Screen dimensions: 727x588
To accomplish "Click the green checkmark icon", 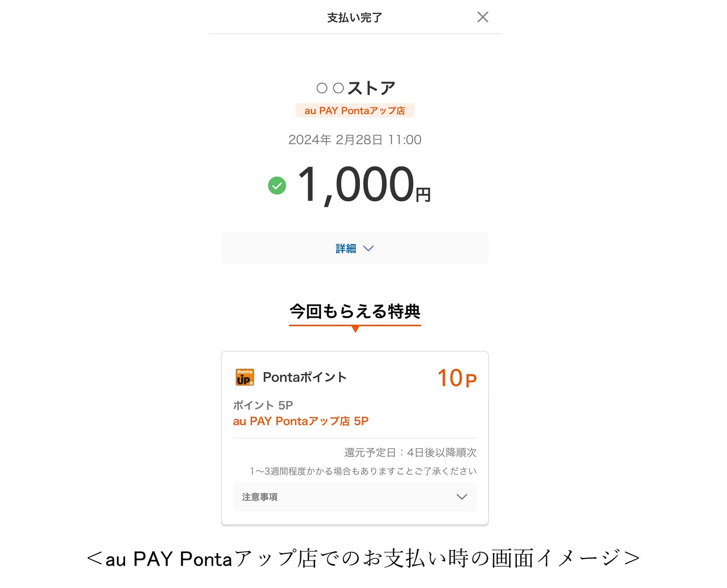I will click(277, 186).
